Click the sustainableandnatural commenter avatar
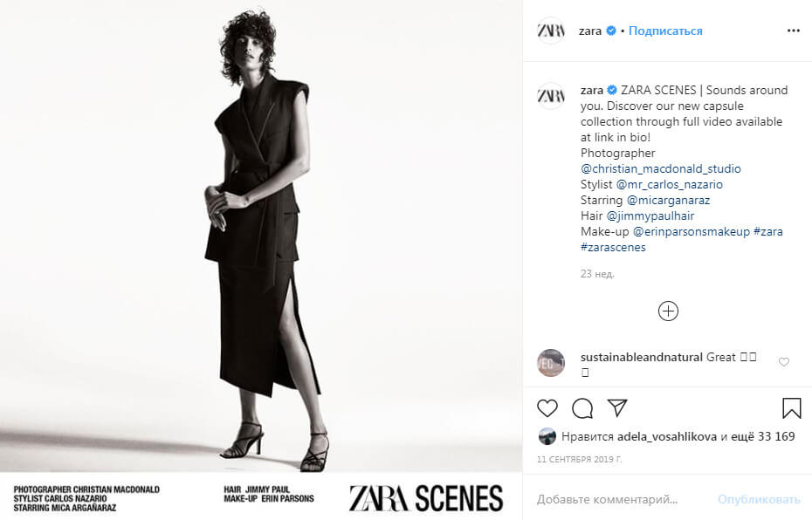This screenshot has width=812, height=520. 550,363
